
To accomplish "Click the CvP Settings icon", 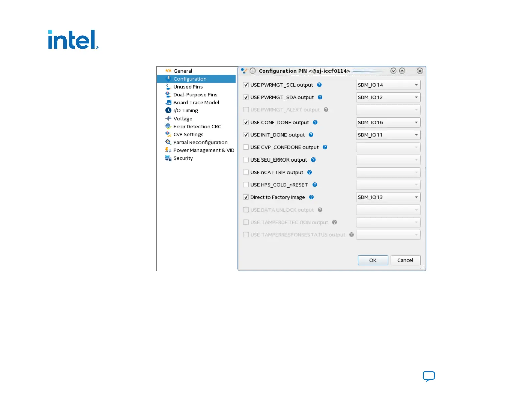I will [168, 134].
